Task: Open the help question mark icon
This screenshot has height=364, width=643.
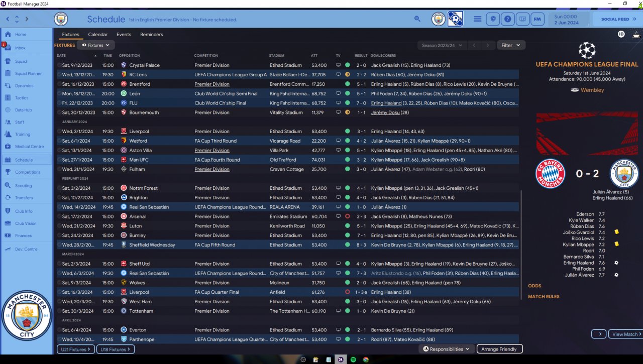Action: point(508,19)
